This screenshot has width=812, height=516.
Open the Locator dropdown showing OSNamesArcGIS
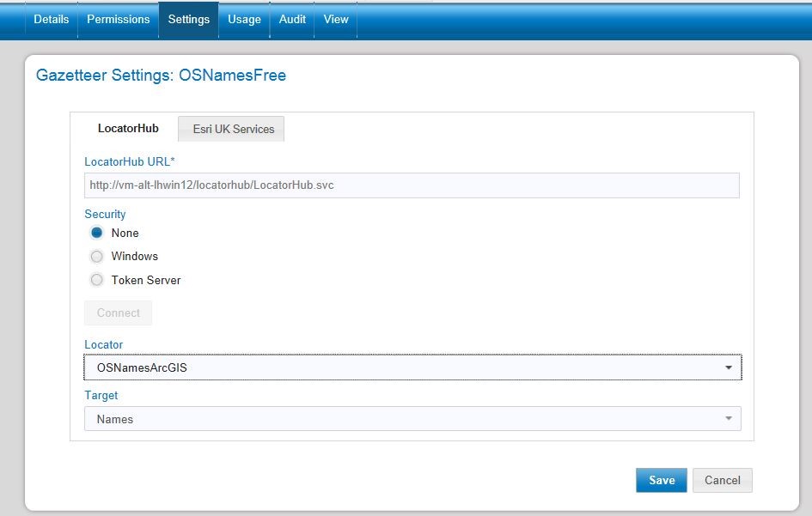click(412, 367)
